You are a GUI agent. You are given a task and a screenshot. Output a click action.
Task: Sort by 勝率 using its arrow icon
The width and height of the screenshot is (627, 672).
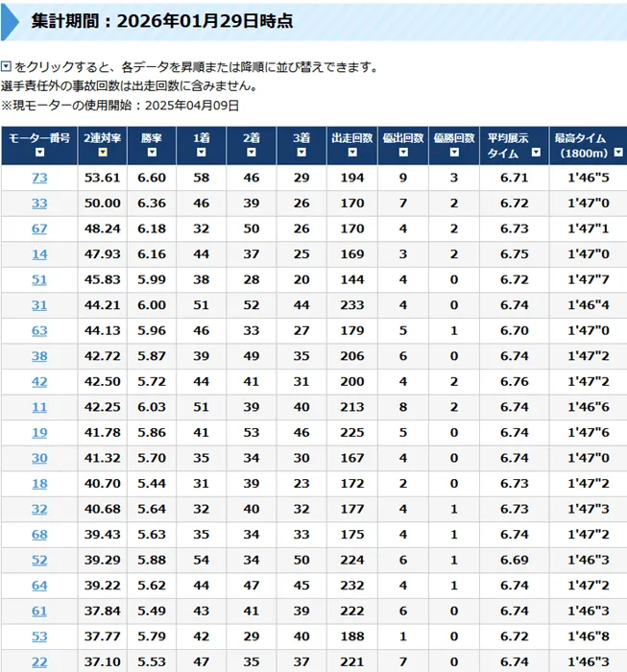[152, 153]
